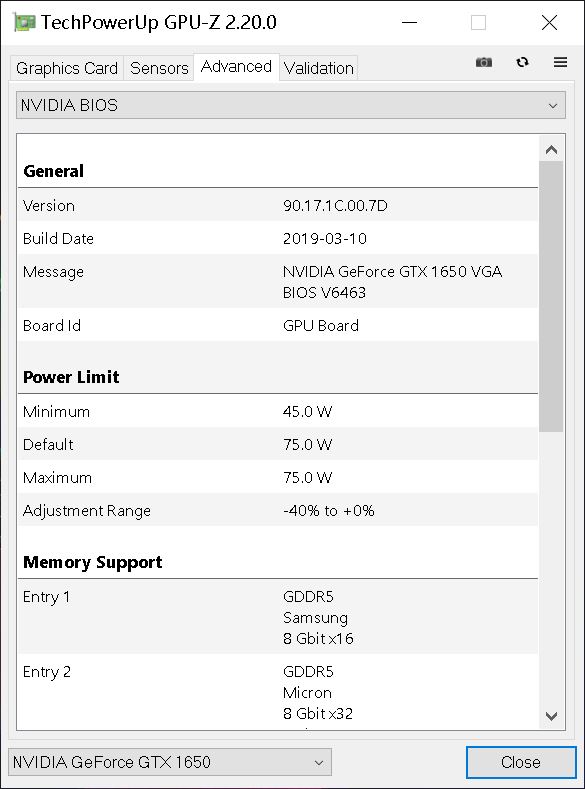Click the Memory Support Entry 1 row

[x=278, y=617]
